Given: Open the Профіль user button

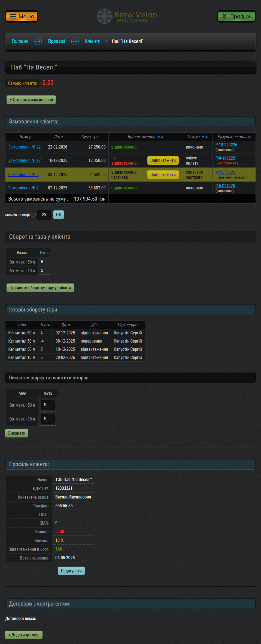Looking at the screenshot, I should click(236, 17).
